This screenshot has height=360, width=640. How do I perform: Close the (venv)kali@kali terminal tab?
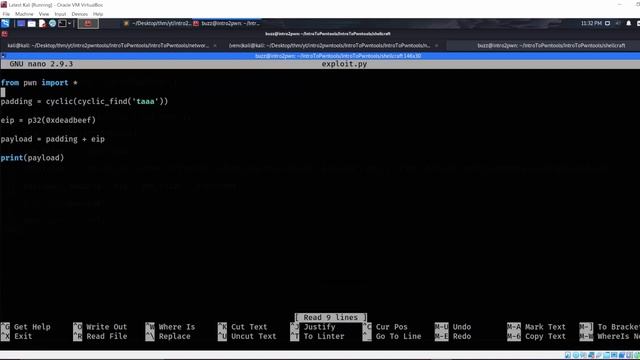pyautogui.click(x=436, y=46)
